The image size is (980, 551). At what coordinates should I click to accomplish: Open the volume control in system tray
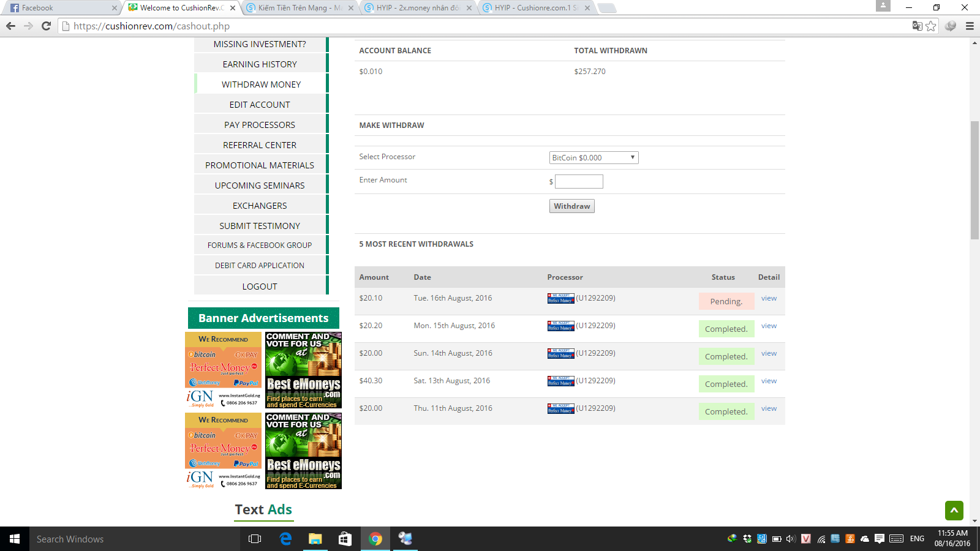tap(791, 539)
